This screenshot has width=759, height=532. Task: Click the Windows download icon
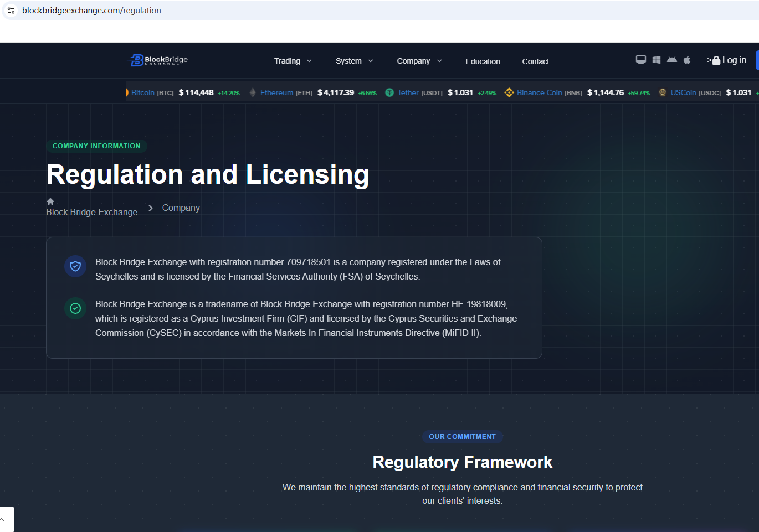point(656,60)
